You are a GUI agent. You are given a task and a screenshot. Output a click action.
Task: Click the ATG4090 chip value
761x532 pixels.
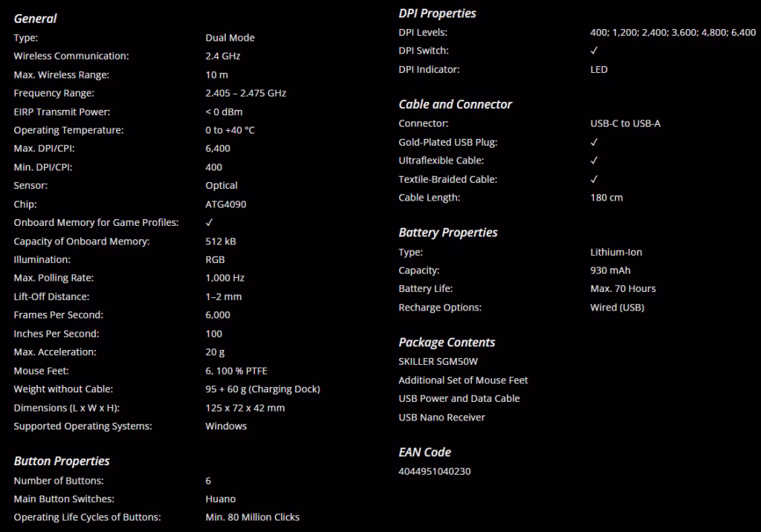pos(226,204)
